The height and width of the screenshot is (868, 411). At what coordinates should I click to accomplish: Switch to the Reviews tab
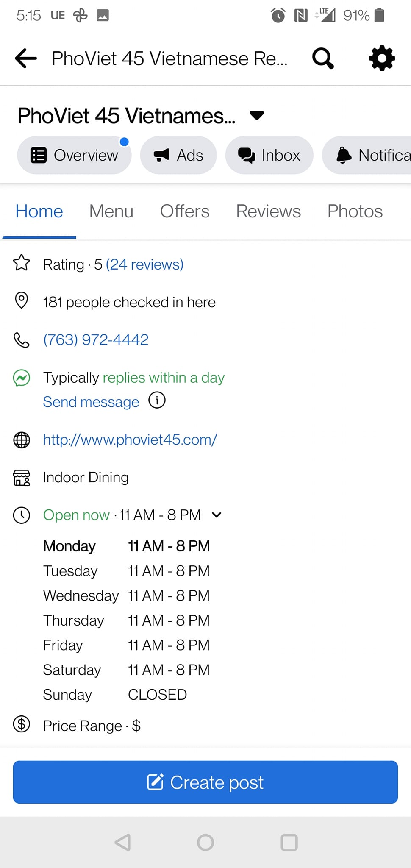(269, 211)
